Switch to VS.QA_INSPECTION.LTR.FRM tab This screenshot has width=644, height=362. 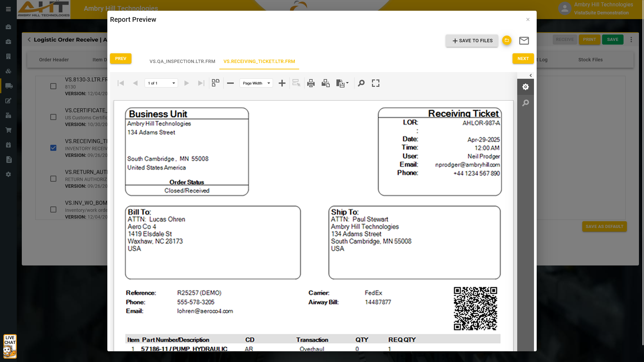pos(182,61)
